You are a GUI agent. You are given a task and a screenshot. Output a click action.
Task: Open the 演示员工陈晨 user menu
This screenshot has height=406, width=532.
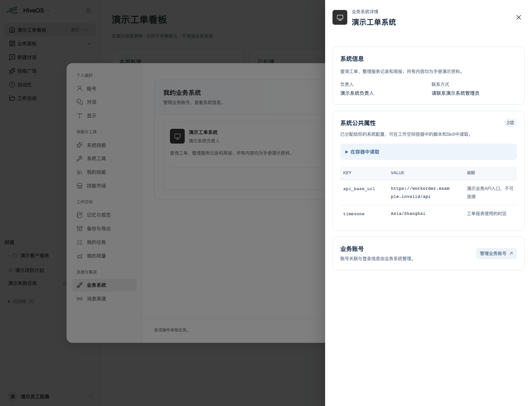pos(50,396)
